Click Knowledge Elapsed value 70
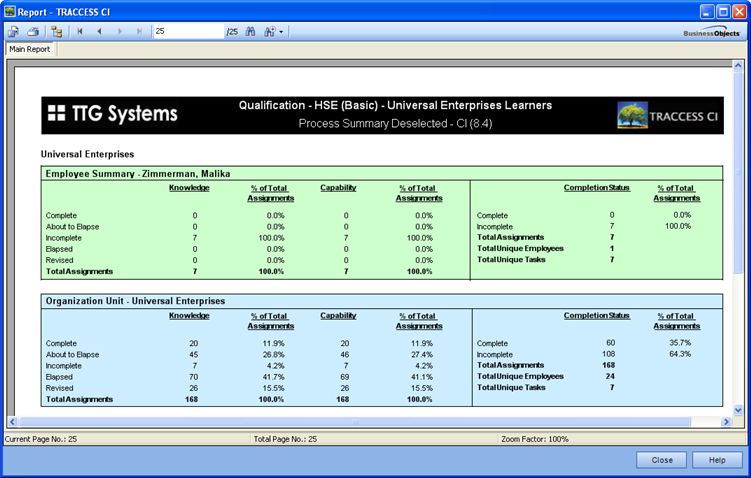This screenshot has width=751, height=478. point(193,377)
